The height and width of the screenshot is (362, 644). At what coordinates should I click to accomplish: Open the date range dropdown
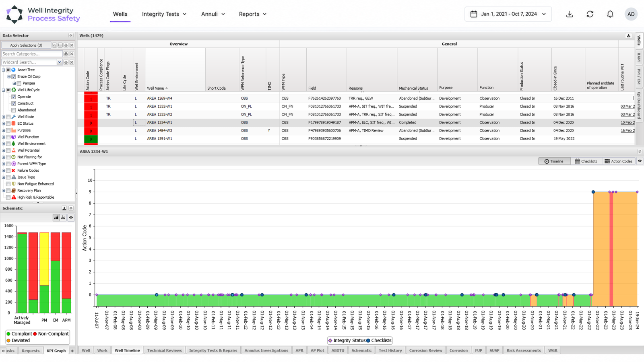coord(508,14)
